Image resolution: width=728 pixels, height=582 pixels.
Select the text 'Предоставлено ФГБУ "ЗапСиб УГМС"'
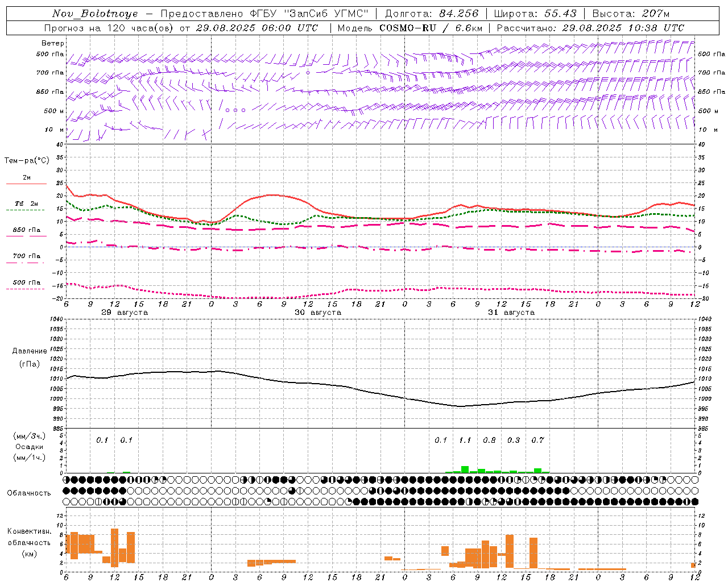(265, 14)
